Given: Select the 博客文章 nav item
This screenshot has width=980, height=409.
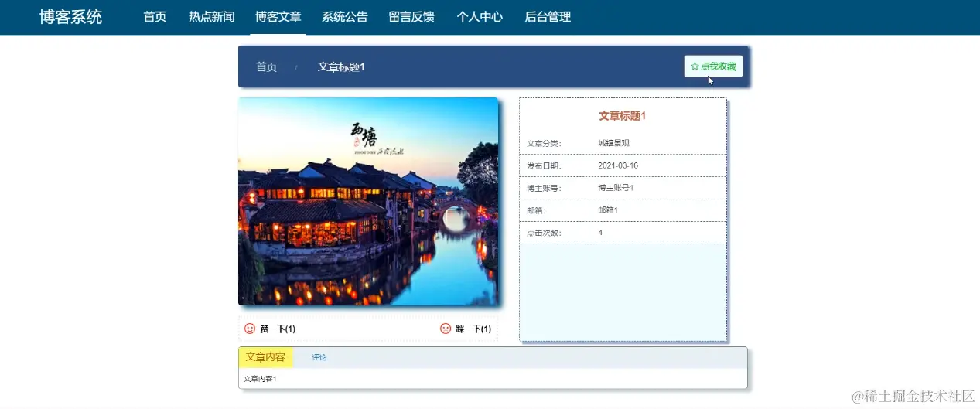Looking at the screenshot, I should (278, 17).
